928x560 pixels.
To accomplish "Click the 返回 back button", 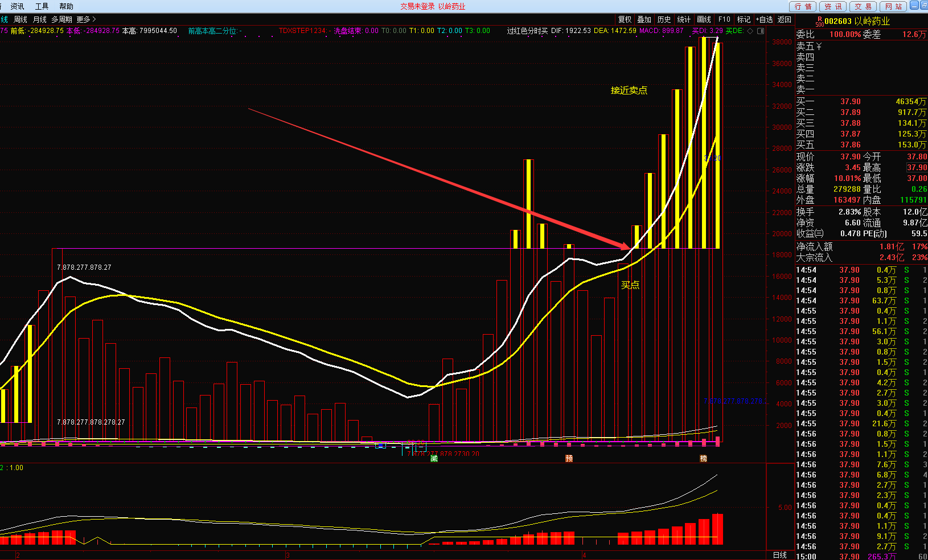I will [x=785, y=19].
